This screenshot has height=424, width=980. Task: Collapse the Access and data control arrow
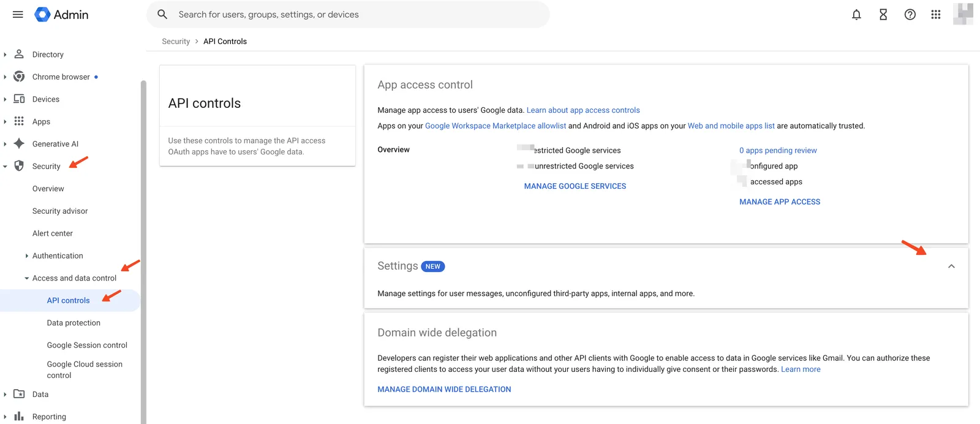point(26,278)
